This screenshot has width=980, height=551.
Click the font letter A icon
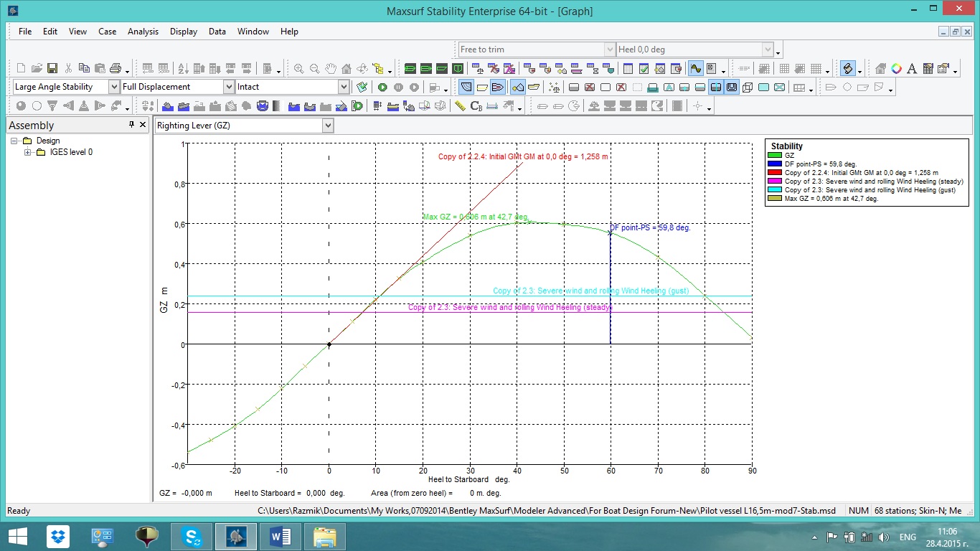pos(912,69)
